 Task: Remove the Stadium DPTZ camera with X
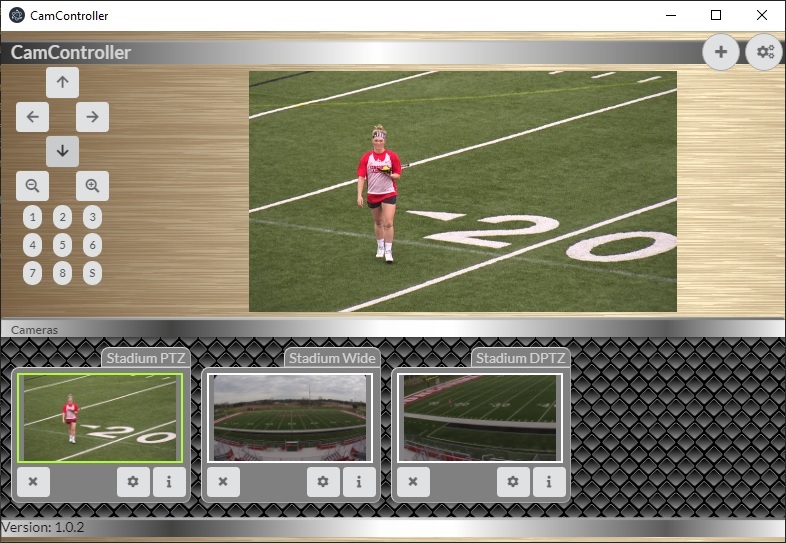(413, 482)
